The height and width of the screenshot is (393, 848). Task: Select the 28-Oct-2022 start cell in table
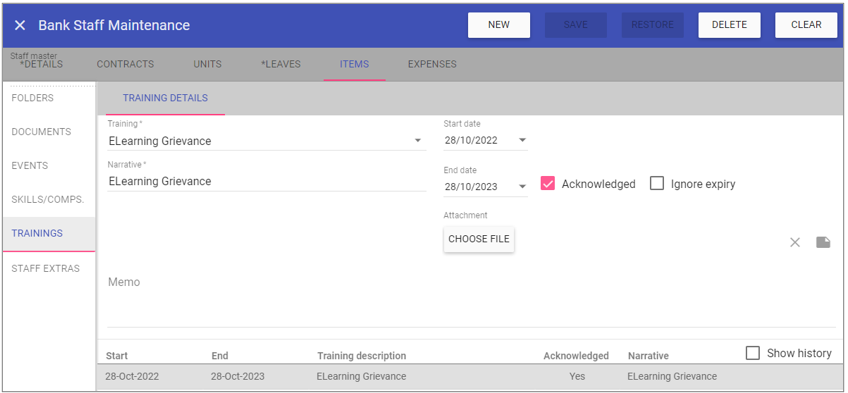coord(132,376)
